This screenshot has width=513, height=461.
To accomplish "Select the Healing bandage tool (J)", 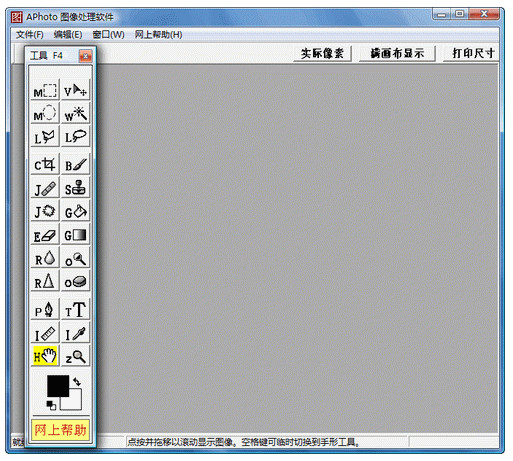I will tap(45, 188).
